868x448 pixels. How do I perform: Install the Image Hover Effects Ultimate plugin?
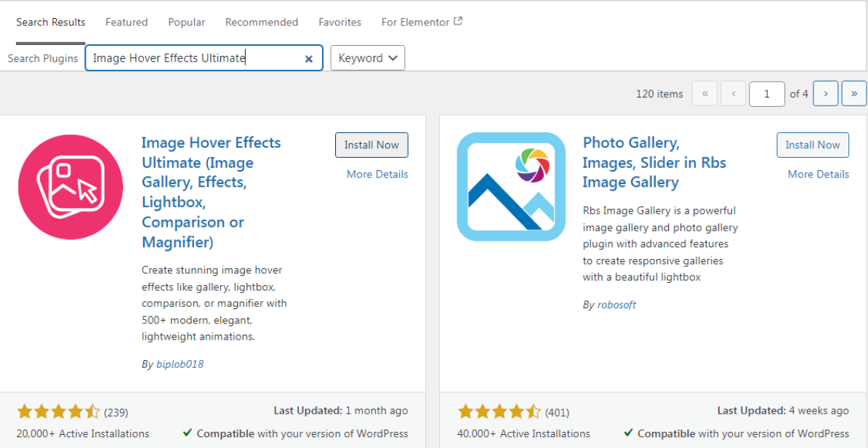tap(371, 145)
